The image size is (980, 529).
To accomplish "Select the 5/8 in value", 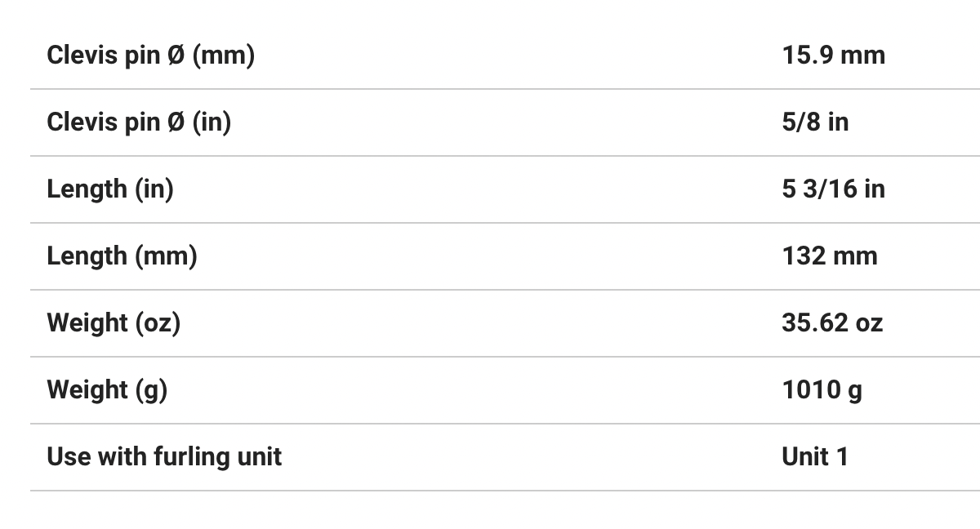I will point(815,122).
